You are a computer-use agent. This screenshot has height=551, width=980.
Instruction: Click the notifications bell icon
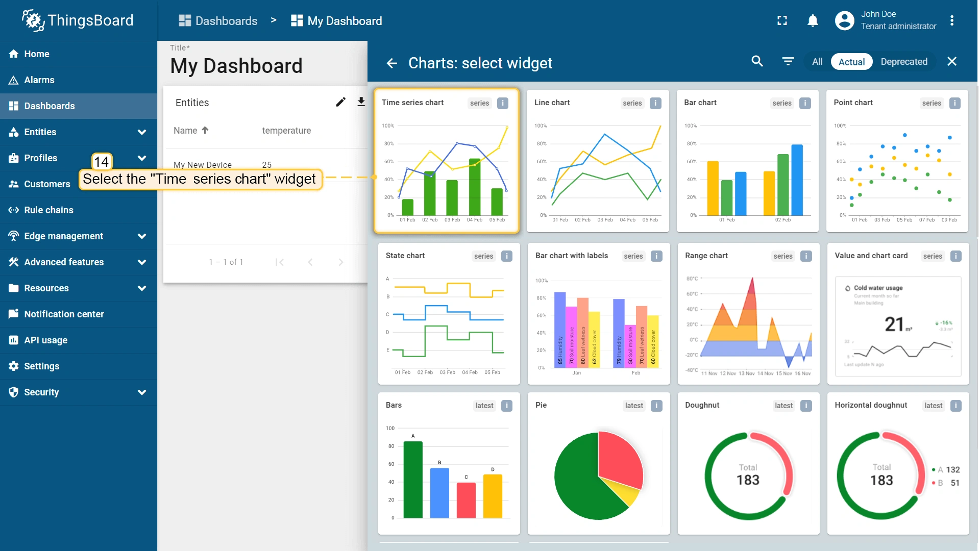813,21
